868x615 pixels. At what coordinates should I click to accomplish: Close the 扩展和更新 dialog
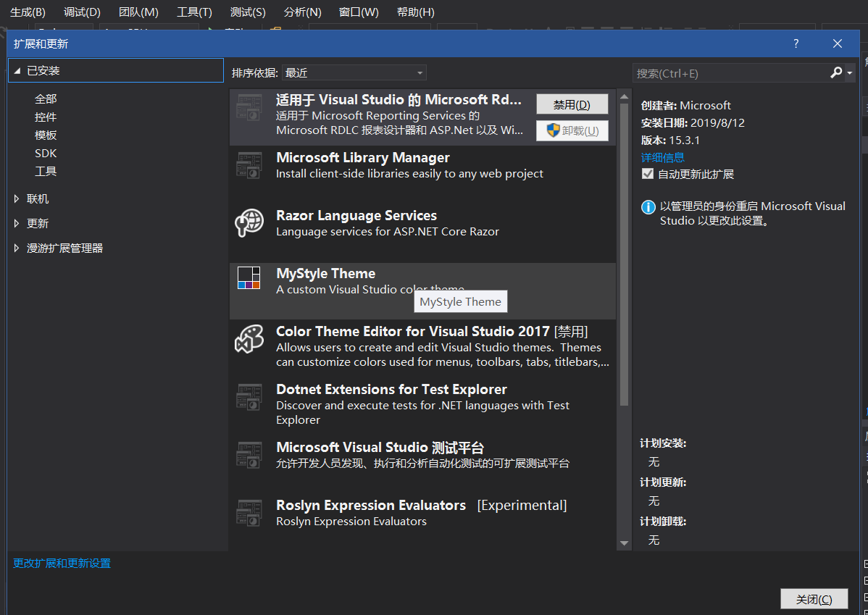click(838, 43)
